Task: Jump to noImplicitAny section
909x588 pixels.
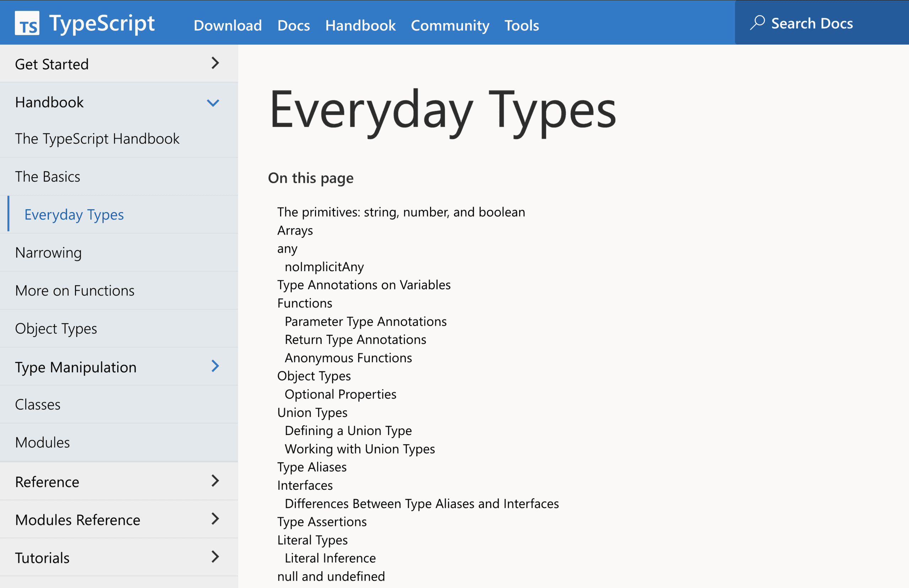Action: pyautogui.click(x=324, y=266)
